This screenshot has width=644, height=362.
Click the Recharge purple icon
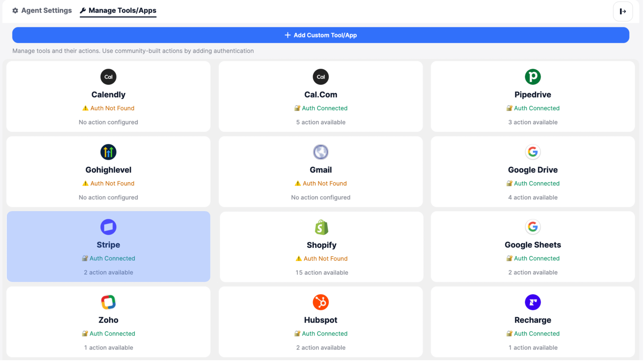(x=532, y=302)
